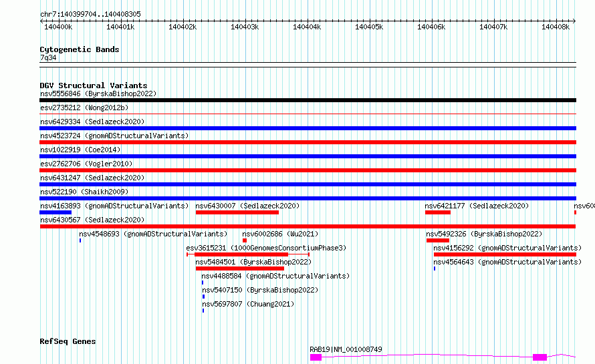The image size is (595, 364).
Task: Open nsv4523724 (gnomADStructuralVariants) label
Action: tap(114, 136)
